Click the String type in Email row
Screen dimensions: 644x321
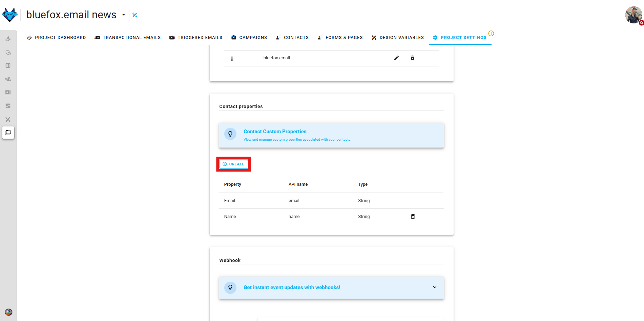click(364, 201)
